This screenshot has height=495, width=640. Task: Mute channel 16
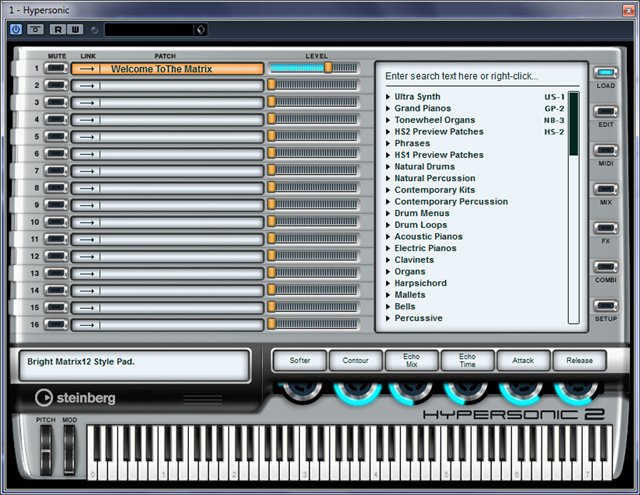click(56, 324)
